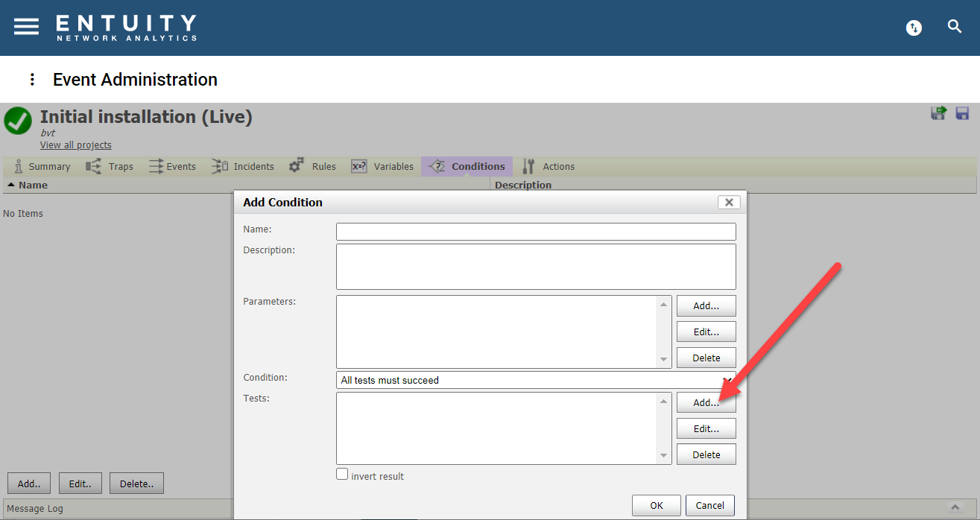Click the 'No Items' text in the list
The height and width of the screenshot is (520, 980).
click(23, 214)
